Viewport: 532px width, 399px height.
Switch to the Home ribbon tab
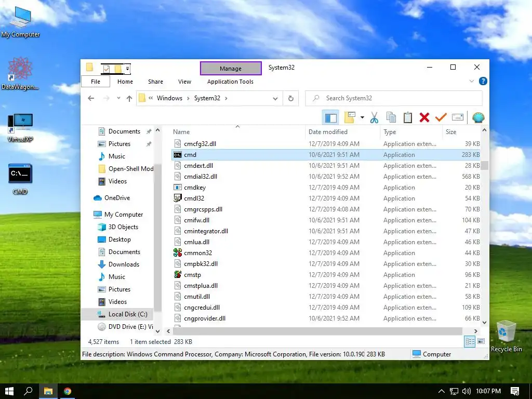[x=125, y=82]
